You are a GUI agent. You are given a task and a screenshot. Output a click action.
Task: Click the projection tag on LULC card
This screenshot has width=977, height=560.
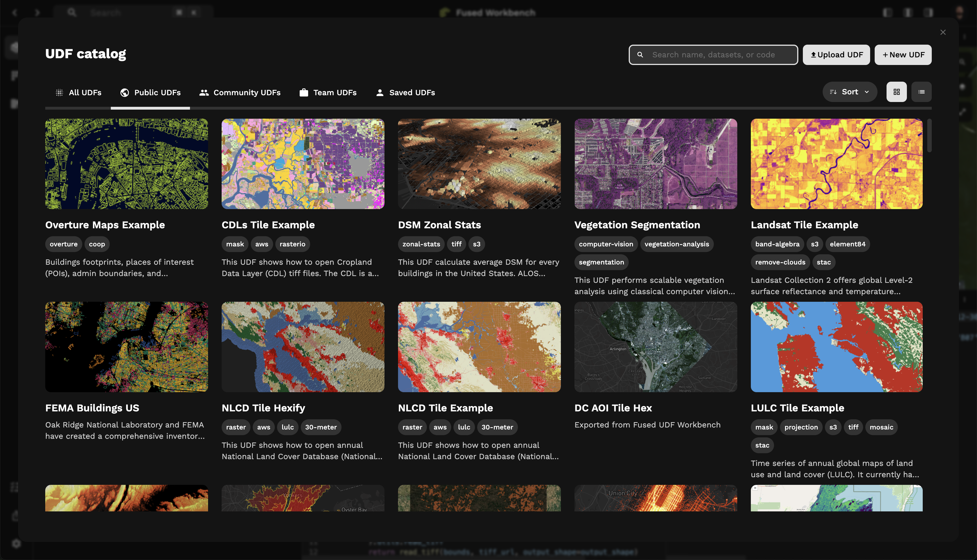point(801,427)
